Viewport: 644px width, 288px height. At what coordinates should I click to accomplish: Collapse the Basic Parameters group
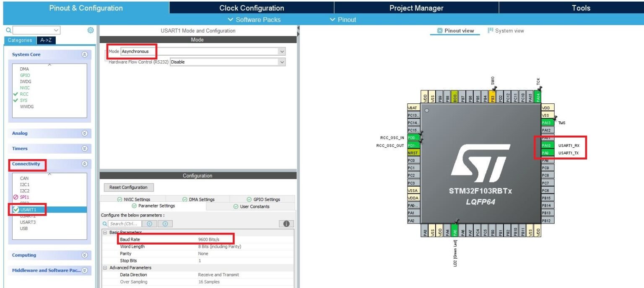pos(105,232)
